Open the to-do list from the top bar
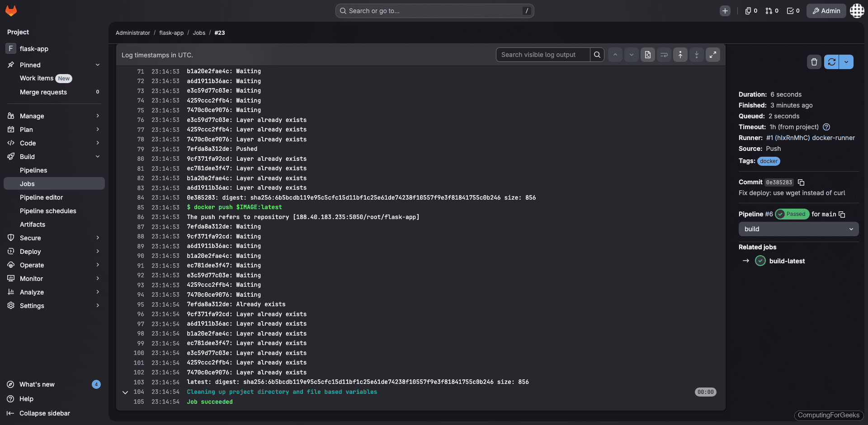 pos(793,10)
